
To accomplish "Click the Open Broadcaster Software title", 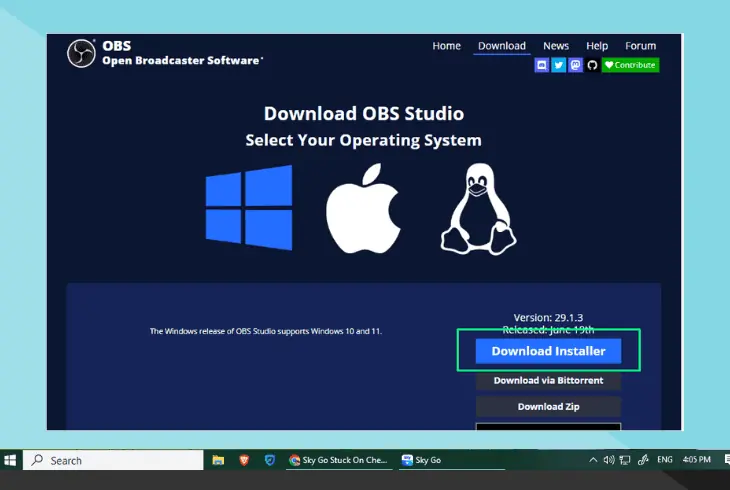I will (182, 61).
